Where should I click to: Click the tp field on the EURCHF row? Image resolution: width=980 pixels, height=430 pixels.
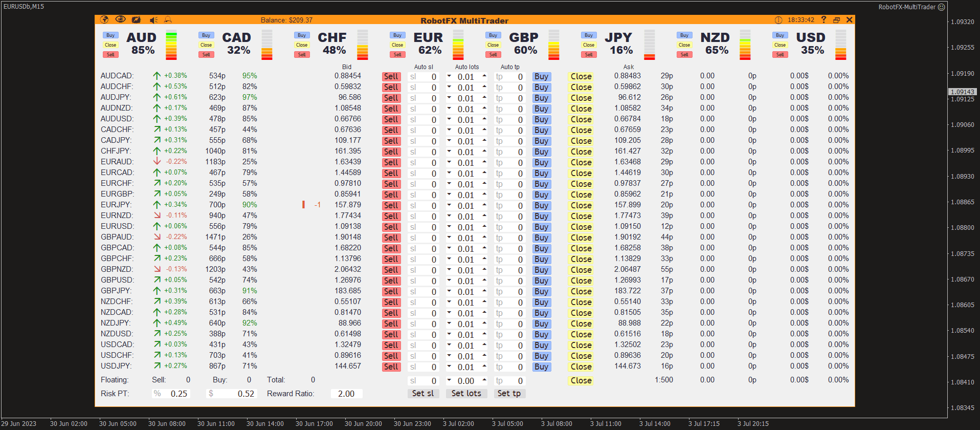[x=509, y=184]
